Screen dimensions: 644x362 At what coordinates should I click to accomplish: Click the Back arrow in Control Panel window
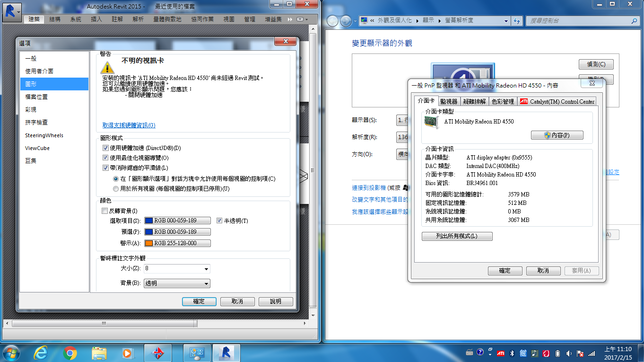point(333,21)
